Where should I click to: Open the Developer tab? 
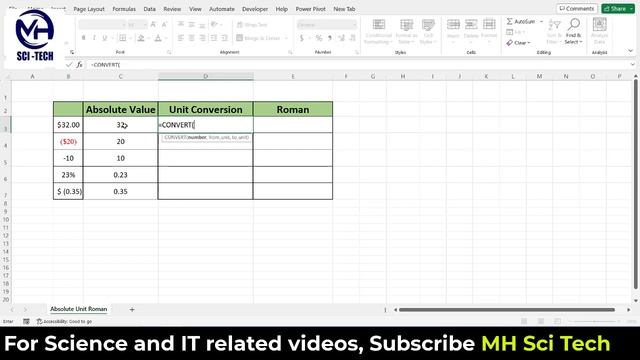(255, 9)
